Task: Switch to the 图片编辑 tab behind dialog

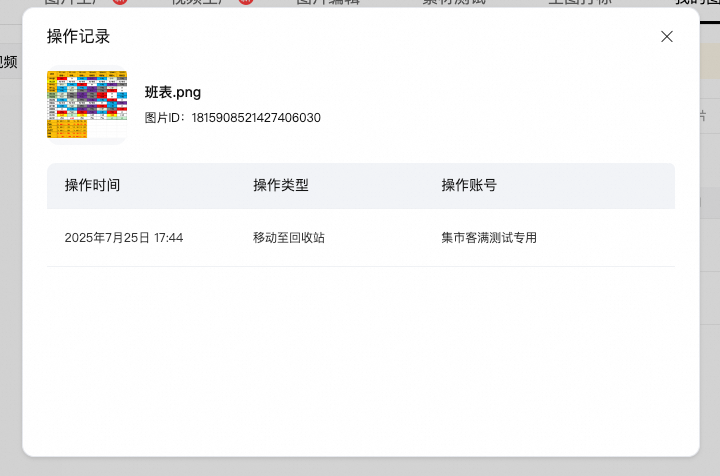Action: tap(328, 2)
